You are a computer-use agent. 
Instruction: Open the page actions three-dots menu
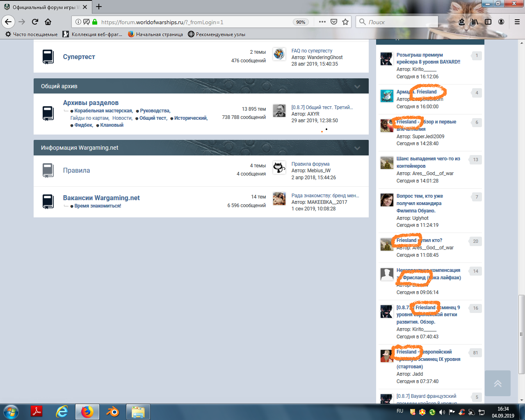click(x=322, y=22)
